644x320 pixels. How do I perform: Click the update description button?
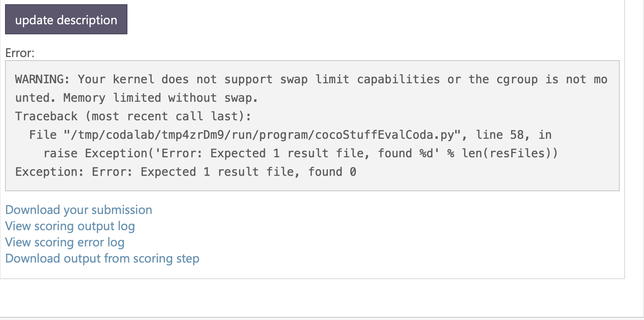(66, 19)
